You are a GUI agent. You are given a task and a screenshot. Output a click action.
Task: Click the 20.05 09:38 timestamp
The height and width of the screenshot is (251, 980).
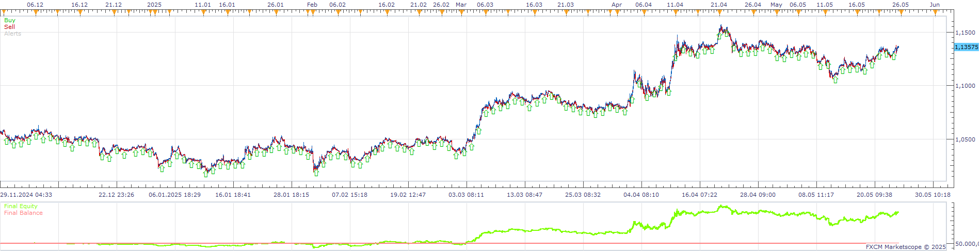[x=875, y=195]
